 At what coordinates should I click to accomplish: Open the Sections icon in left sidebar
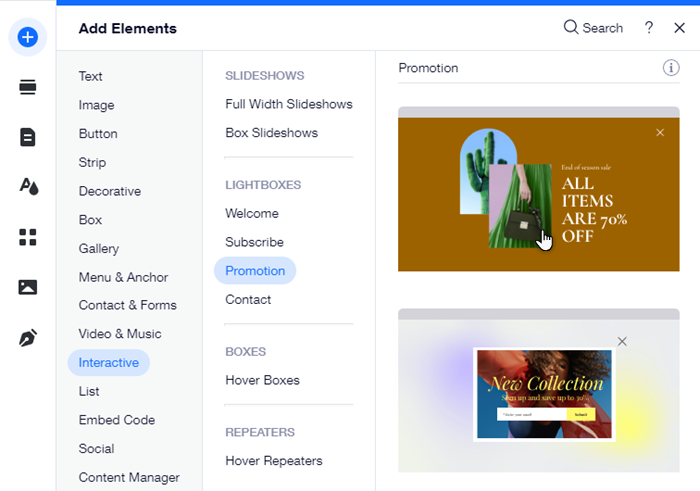tap(27, 88)
